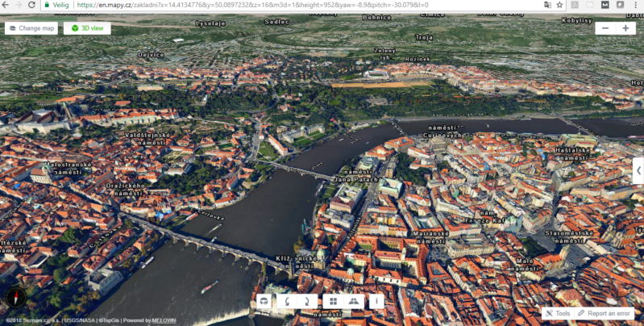Screen dimensions: 644x326
Task: Open the Seznam.cz copyright link
Action: [31, 320]
